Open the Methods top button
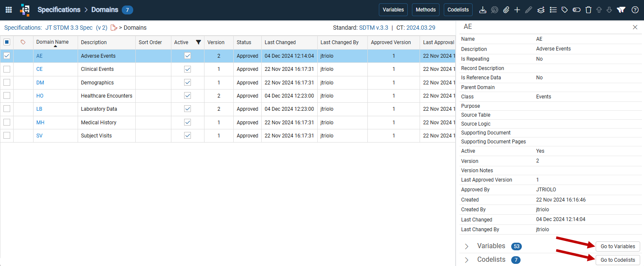The height and width of the screenshot is (266, 644). coord(426,10)
